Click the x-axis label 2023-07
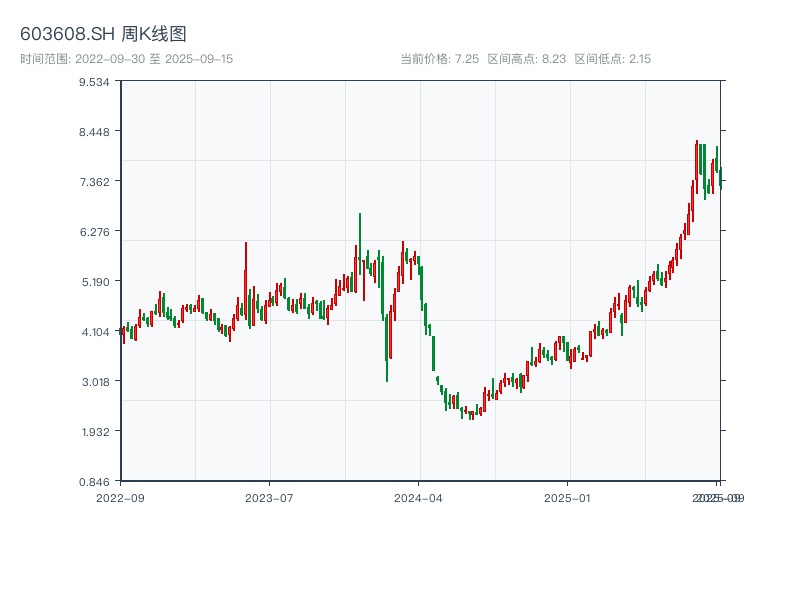This screenshot has height=600, width=800. pyautogui.click(x=269, y=498)
